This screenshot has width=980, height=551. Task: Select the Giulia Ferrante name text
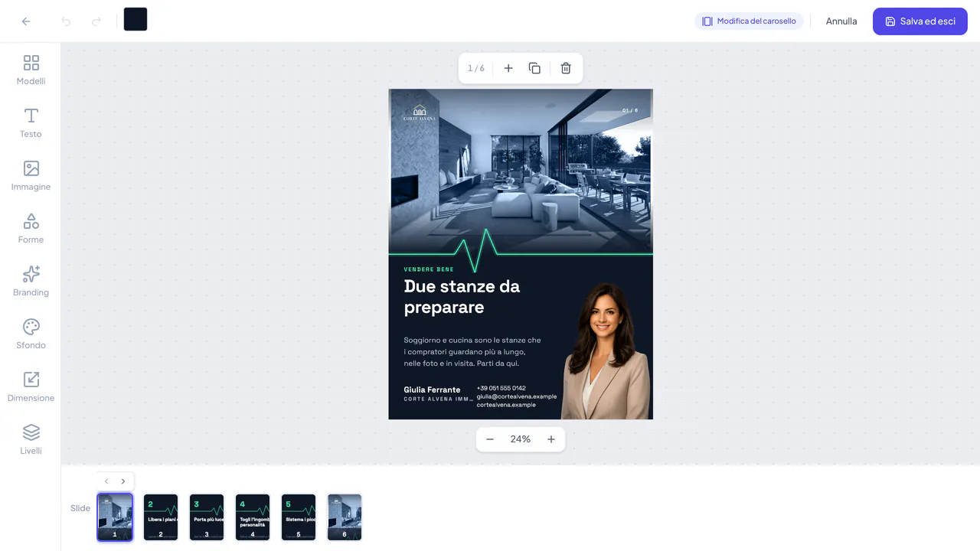pos(432,390)
